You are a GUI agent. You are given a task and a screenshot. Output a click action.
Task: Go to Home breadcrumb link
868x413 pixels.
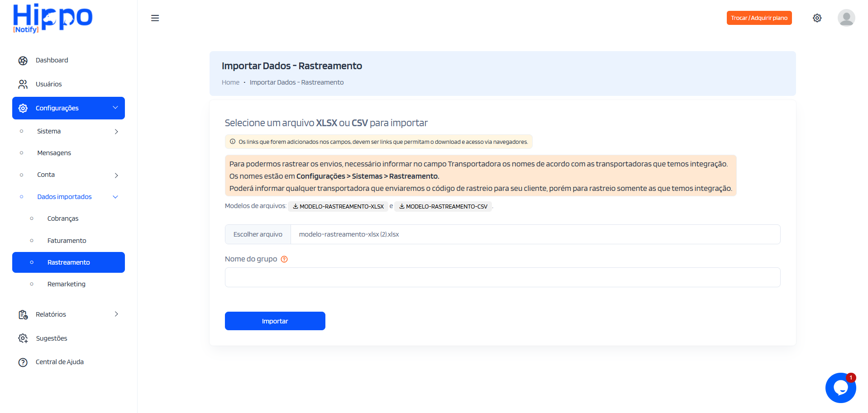point(230,82)
